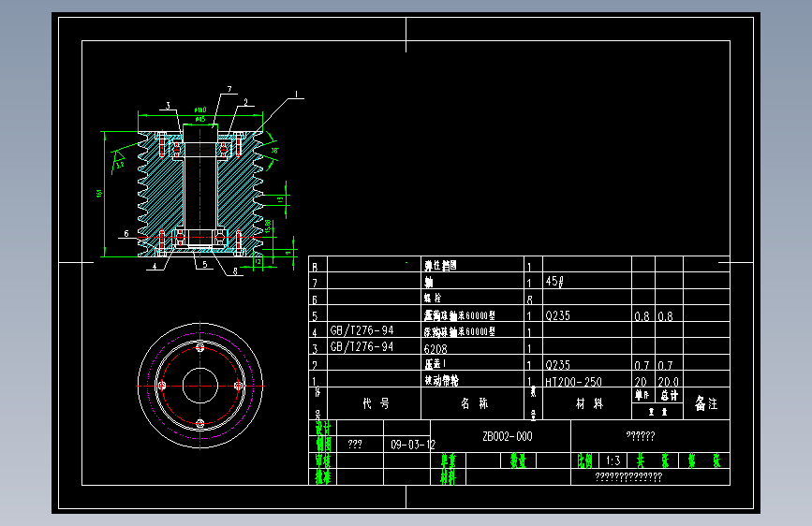Click the right bolt hole in circular view
812x526 pixels.
coord(238,386)
